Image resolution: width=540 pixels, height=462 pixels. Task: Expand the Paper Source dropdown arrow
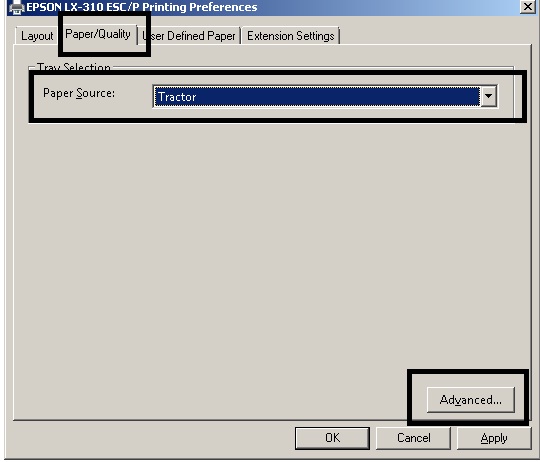(x=488, y=96)
